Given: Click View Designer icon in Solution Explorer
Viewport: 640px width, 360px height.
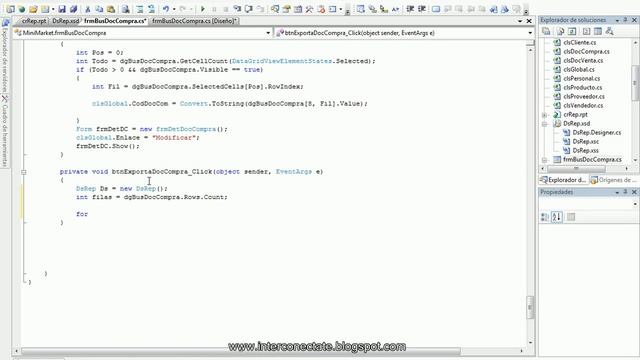Looking at the screenshot, I should pyautogui.click(x=598, y=31).
